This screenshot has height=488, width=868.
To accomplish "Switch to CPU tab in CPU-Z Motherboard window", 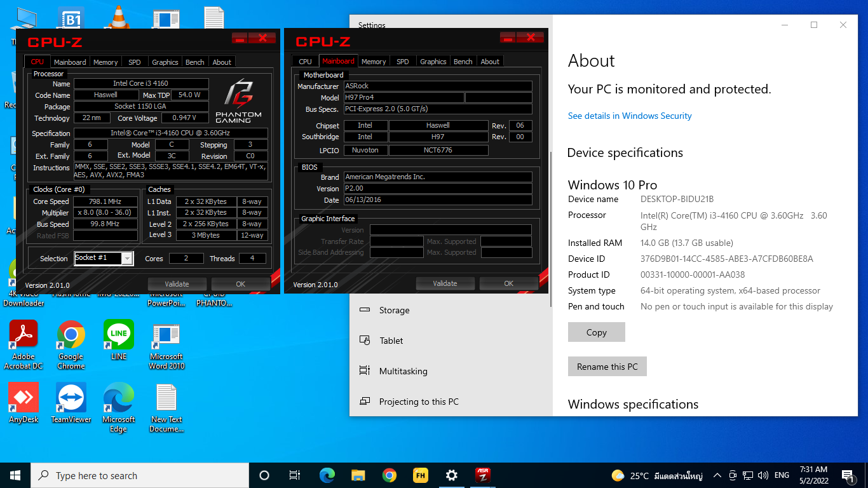I will click(306, 62).
